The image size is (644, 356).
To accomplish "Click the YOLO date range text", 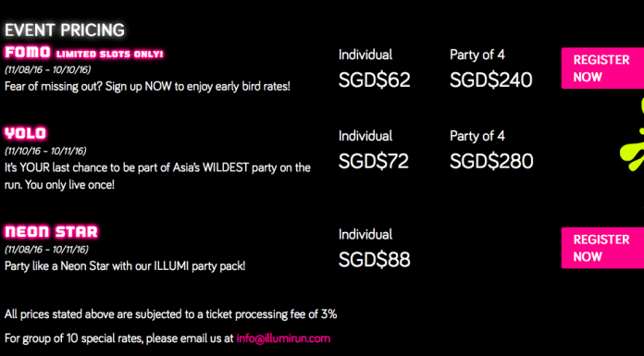I will [45, 151].
